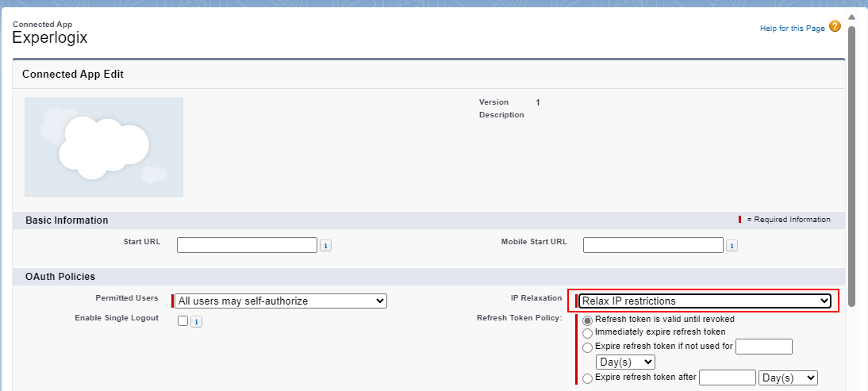Open the IP Relaxation dropdown
This screenshot has height=391, width=868.
coord(705,301)
